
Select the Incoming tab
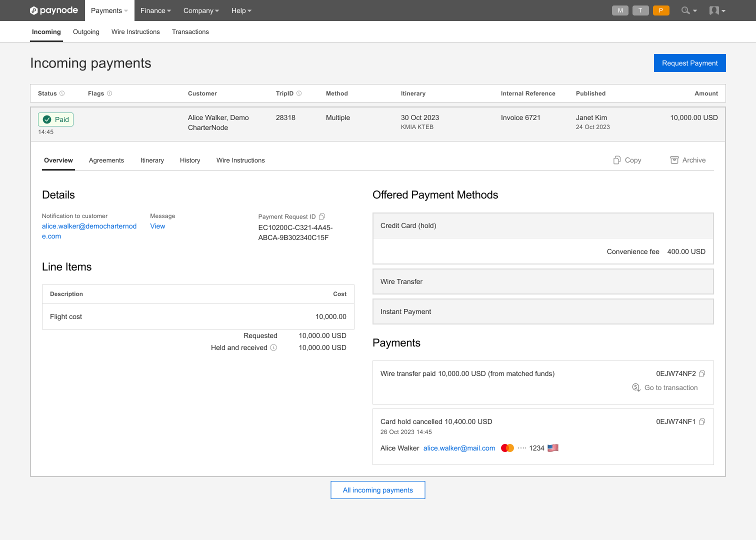click(x=46, y=32)
